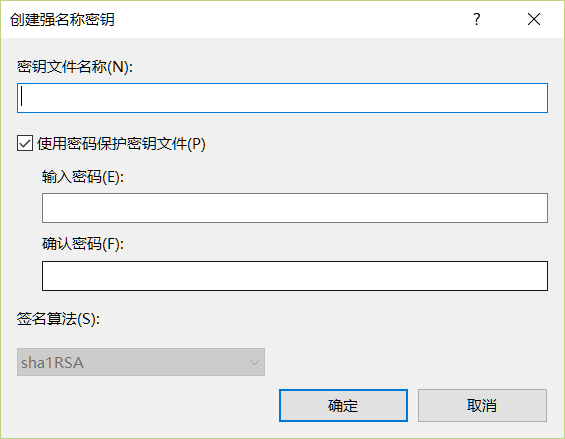Click the 确认密码(F): label
The image size is (565, 439).
83,244
